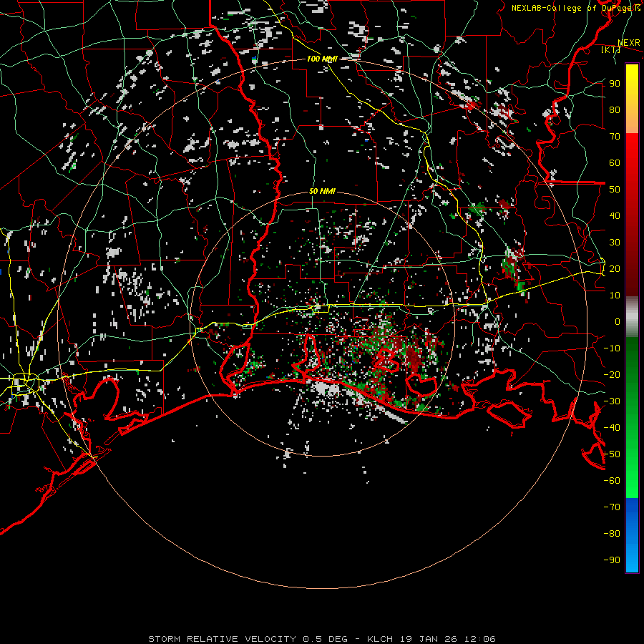Click the -20 value on the velocity scale
644x644 pixels.
[x=612, y=375]
